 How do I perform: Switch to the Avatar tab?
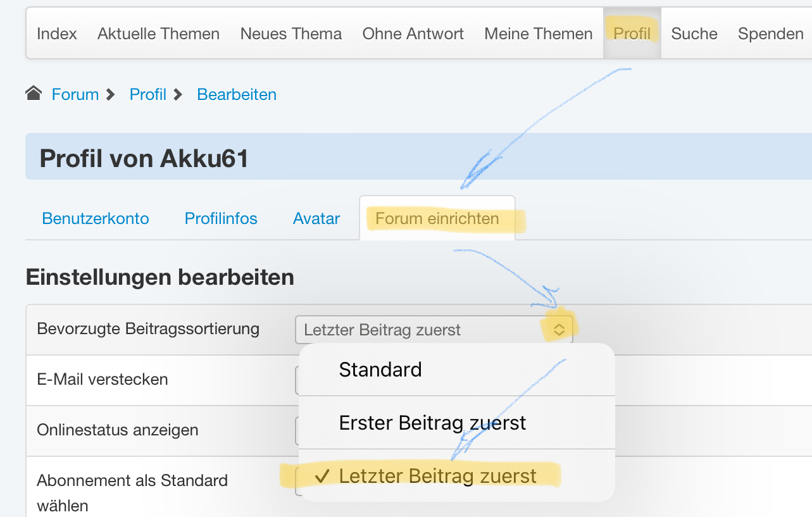tap(316, 219)
